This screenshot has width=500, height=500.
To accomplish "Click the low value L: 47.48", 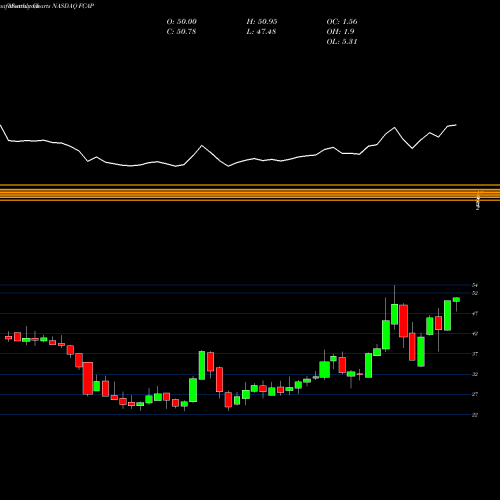I will pyautogui.click(x=261, y=32).
